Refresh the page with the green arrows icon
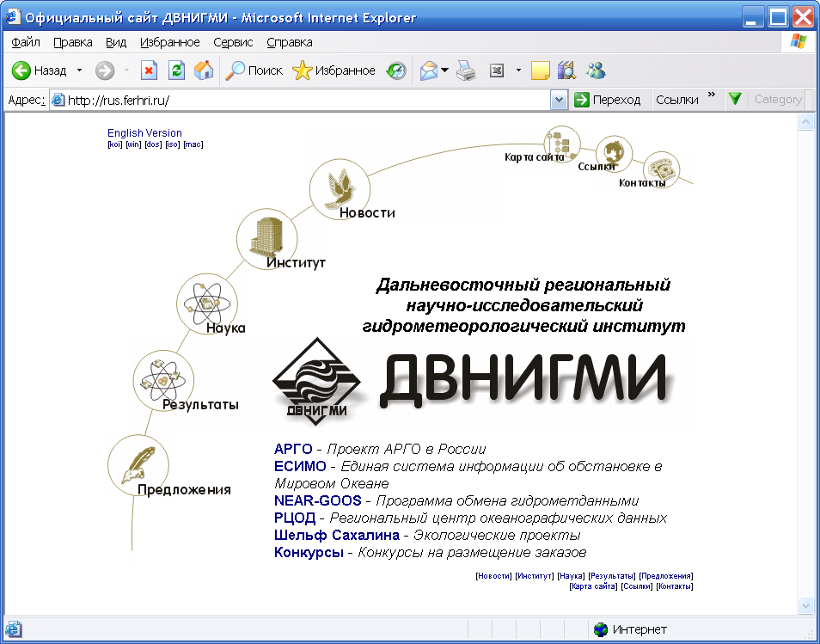Viewport: 820px width, 644px height. pos(176,71)
